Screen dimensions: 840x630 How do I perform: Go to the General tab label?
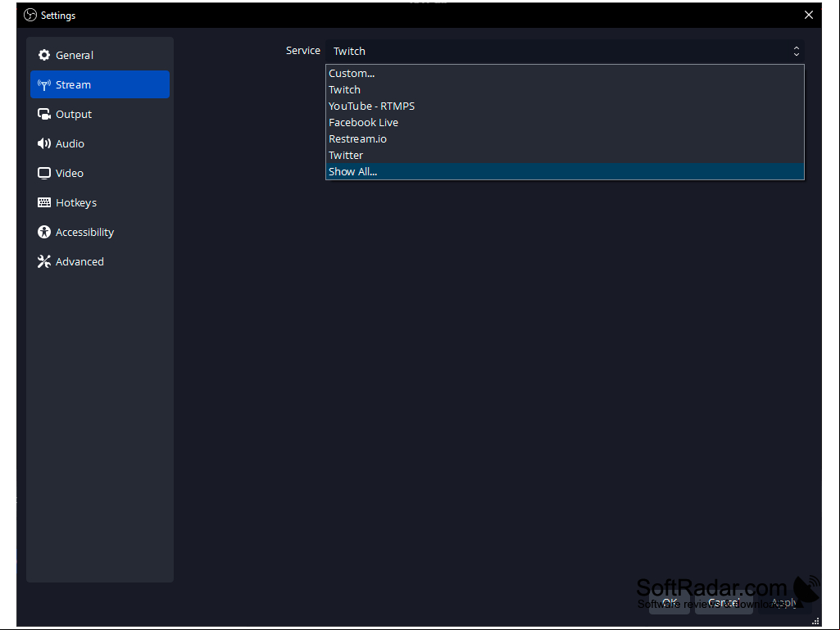coord(75,55)
